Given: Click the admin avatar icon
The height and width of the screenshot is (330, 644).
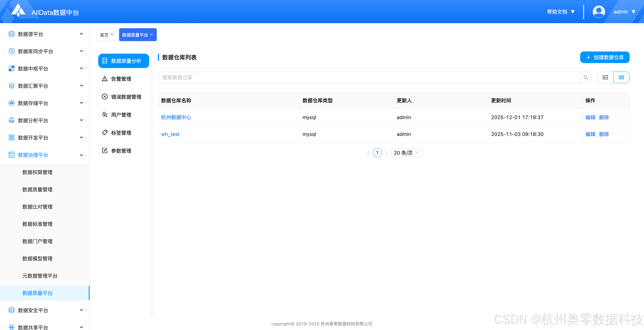Looking at the screenshot, I should pos(599,12).
